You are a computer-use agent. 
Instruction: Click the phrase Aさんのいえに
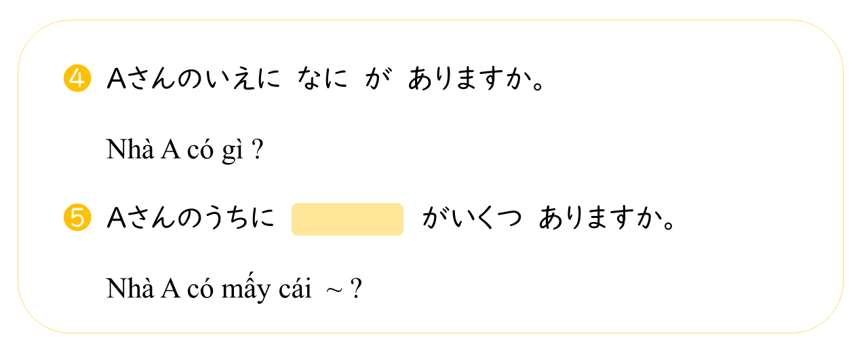tap(193, 80)
